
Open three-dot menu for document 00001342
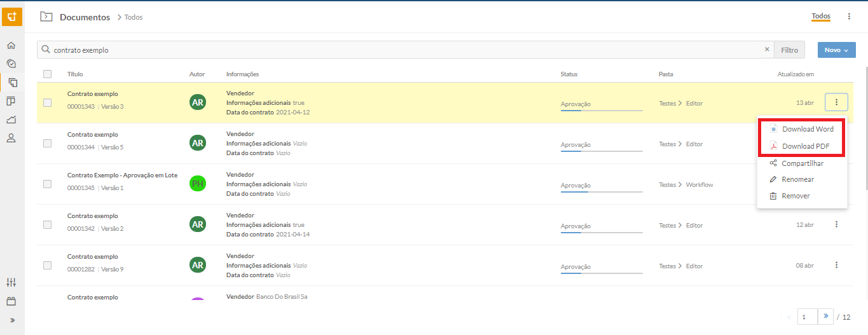[836, 224]
